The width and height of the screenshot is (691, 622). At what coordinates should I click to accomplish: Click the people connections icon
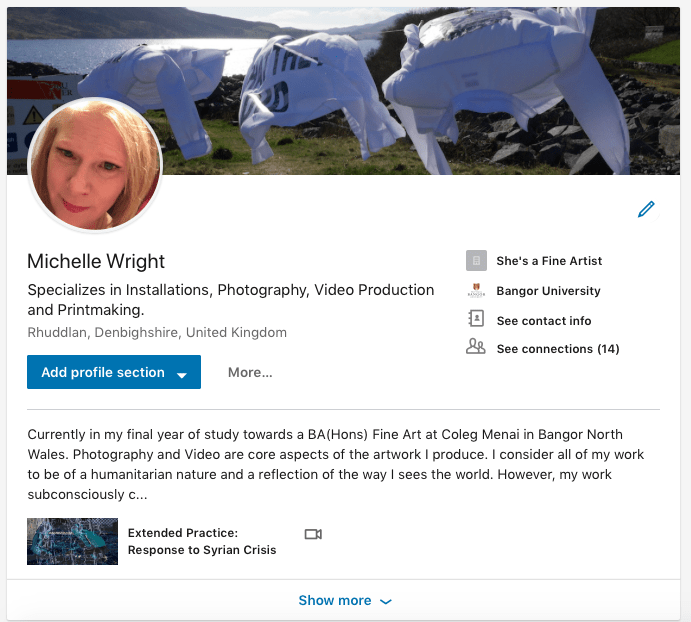[x=476, y=346]
